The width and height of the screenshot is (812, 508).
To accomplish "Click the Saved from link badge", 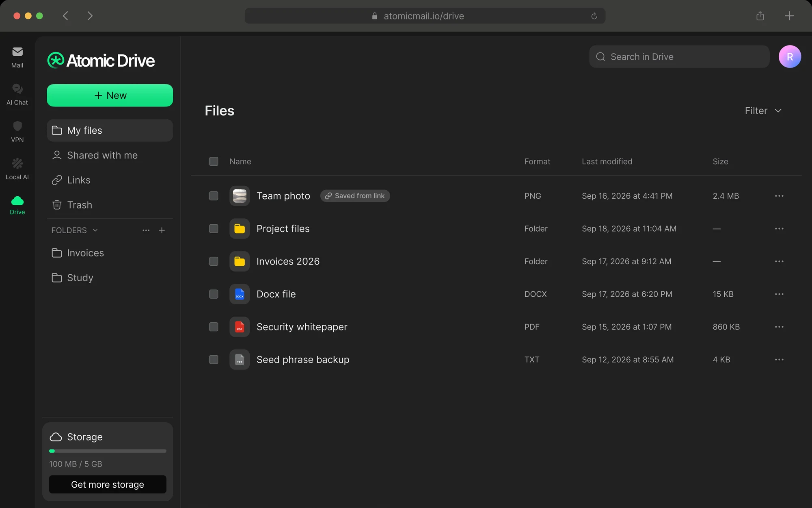I will (355, 196).
